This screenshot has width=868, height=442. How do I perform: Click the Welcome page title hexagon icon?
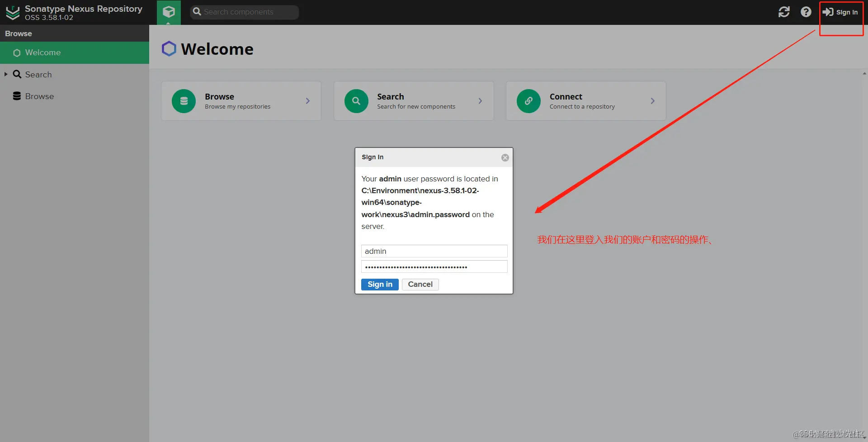tap(169, 49)
